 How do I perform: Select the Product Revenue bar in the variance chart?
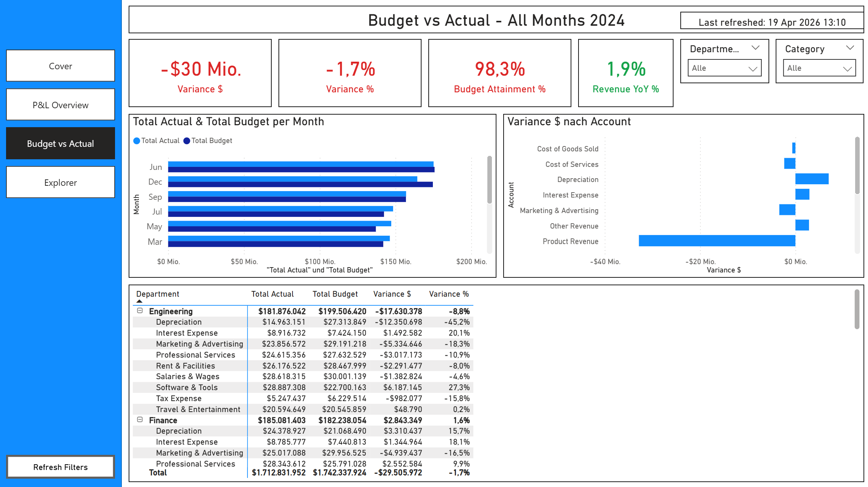point(717,241)
